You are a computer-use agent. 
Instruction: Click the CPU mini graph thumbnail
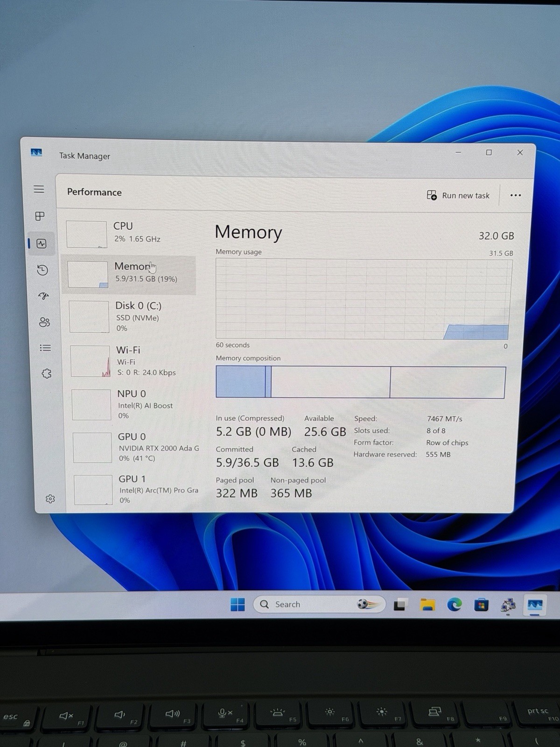click(x=86, y=234)
